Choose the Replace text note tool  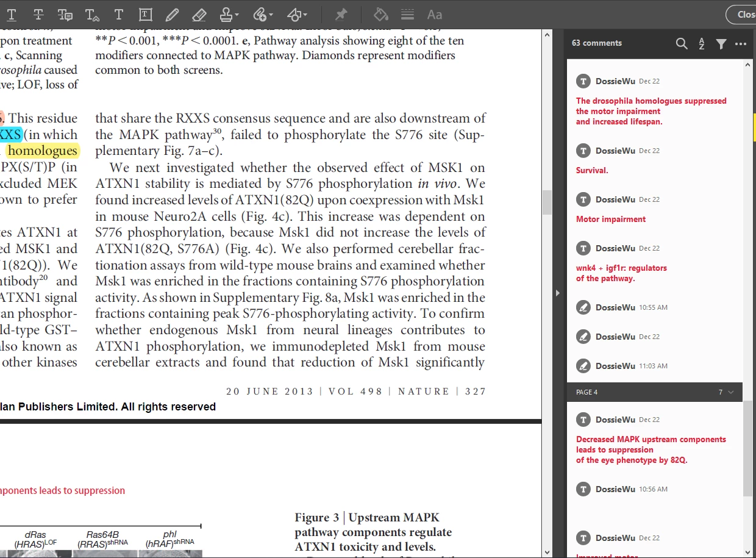click(65, 14)
